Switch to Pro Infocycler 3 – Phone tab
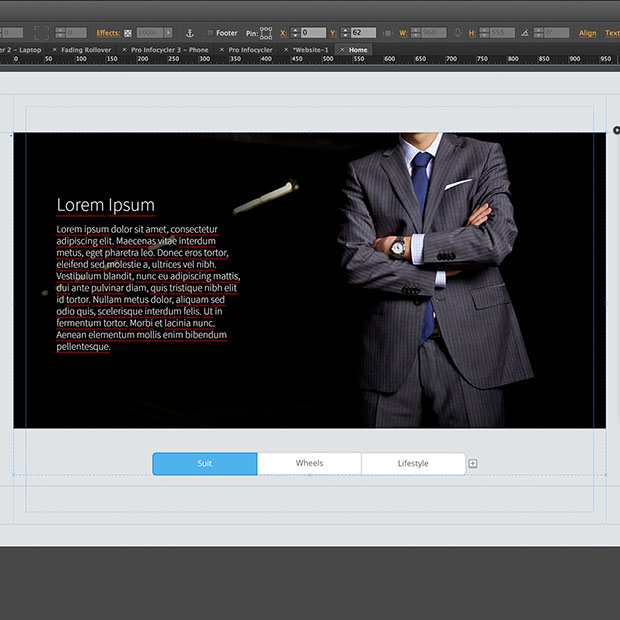The image size is (620, 620). pyautogui.click(x=170, y=50)
